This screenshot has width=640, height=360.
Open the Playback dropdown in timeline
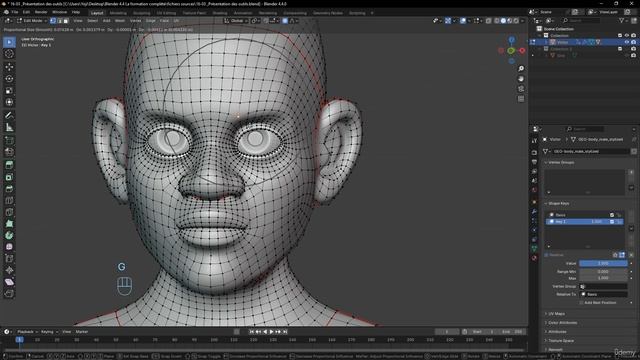tap(28, 332)
